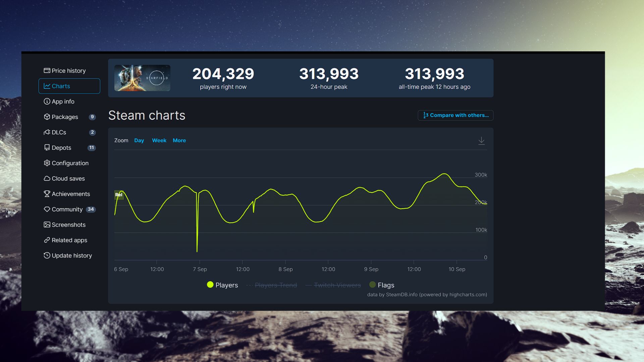Click the Community count badge 34
This screenshot has width=644, height=362.
coord(91,209)
